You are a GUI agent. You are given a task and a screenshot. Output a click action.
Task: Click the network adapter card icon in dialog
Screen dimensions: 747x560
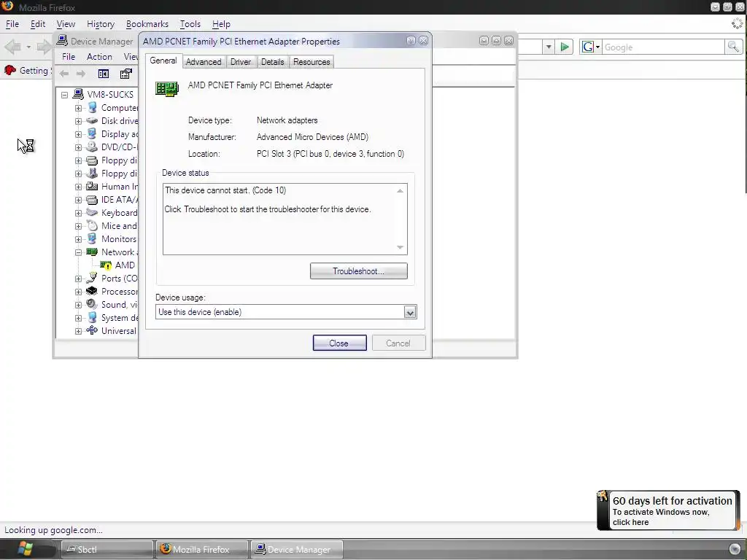click(167, 88)
